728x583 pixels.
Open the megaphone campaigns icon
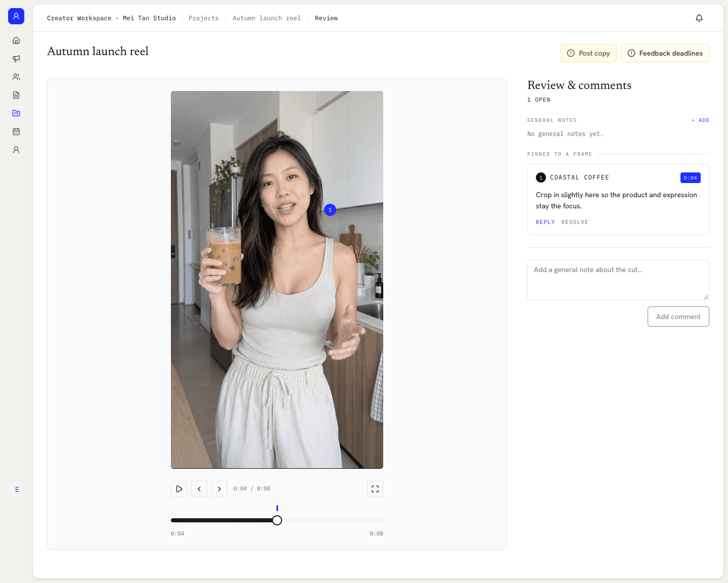click(x=16, y=59)
